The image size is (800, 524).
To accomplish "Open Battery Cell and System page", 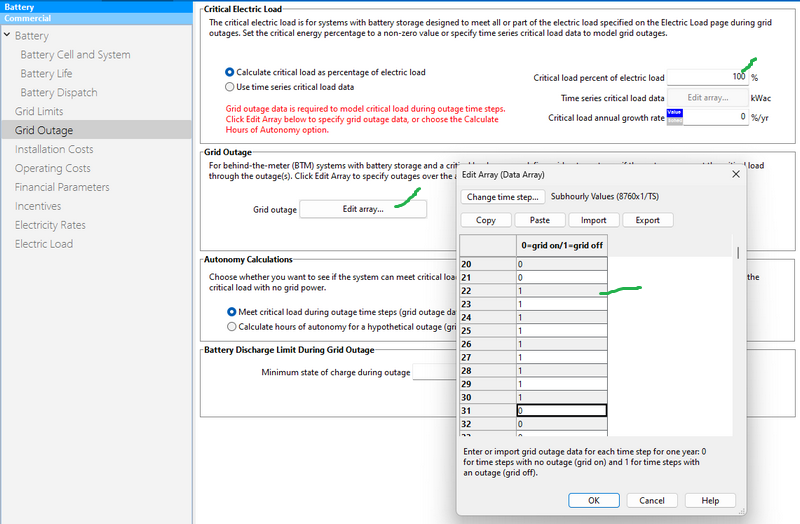I will click(75, 55).
